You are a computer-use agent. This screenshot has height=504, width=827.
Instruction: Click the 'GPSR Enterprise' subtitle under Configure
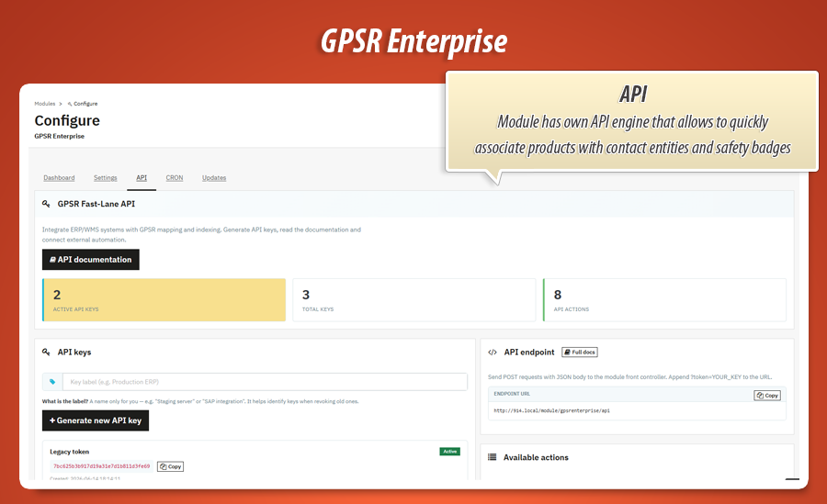60,136
